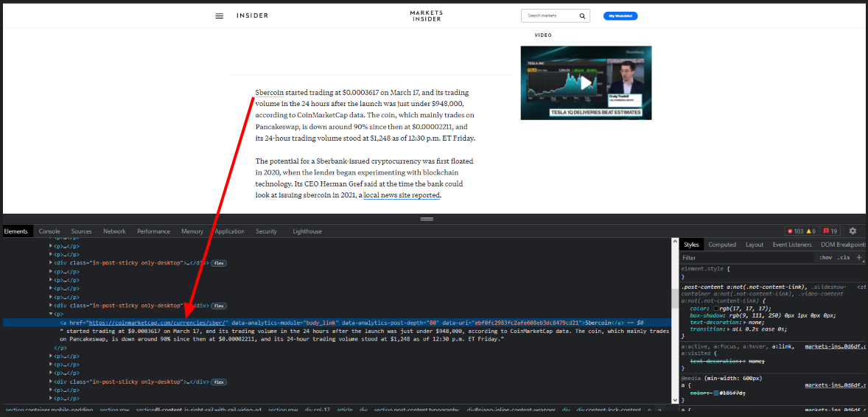Screen dimensions: 868x417
Task: Click the Elements panel scrollbar up arrow
Action: point(675,242)
